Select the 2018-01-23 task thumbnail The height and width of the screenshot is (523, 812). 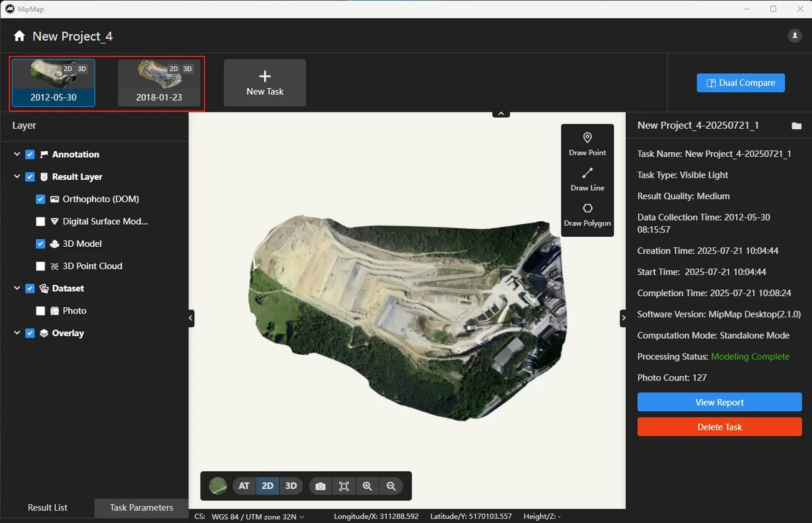pyautogui.click(x=159, y=83)
